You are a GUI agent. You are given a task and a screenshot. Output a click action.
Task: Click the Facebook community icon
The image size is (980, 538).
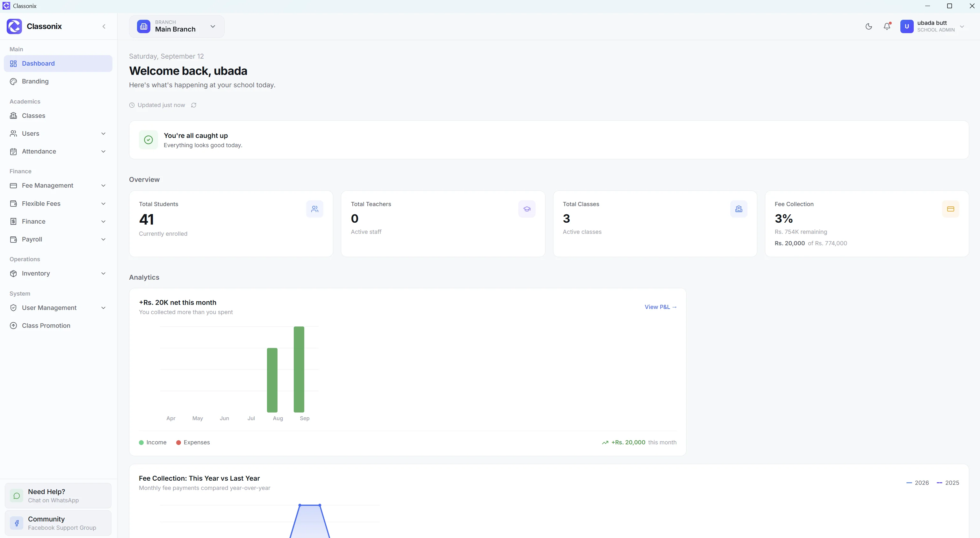pyautogui.click(x=16, y=523)
